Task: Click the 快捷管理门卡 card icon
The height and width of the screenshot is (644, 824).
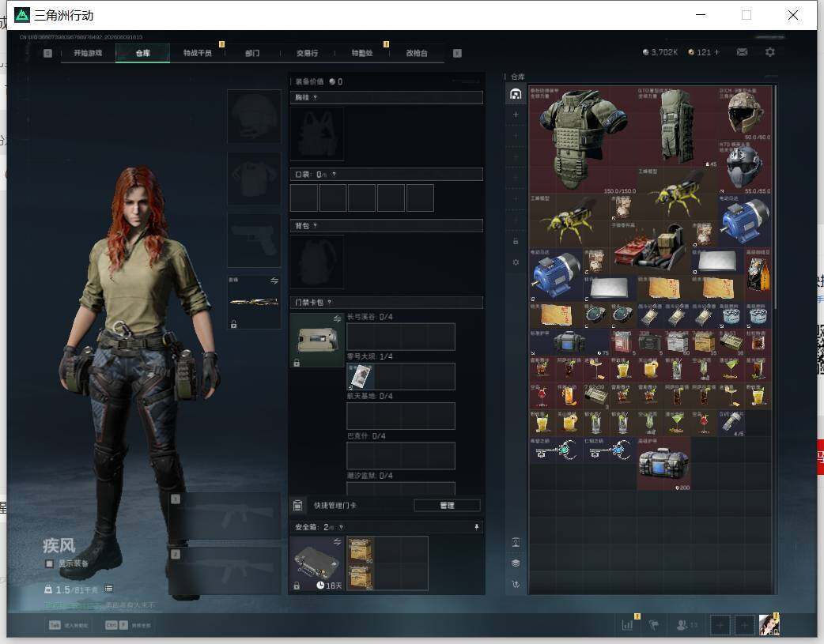Action: (297, 506)
